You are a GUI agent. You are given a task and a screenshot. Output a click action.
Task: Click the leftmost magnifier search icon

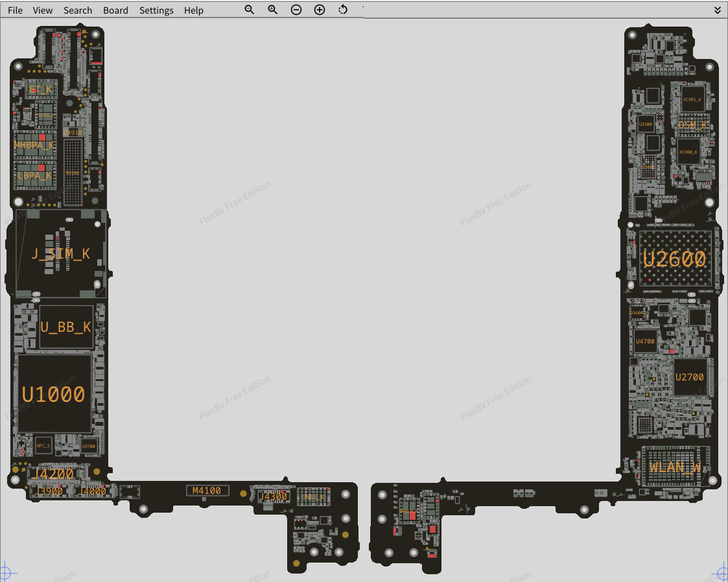pos(249,10)
